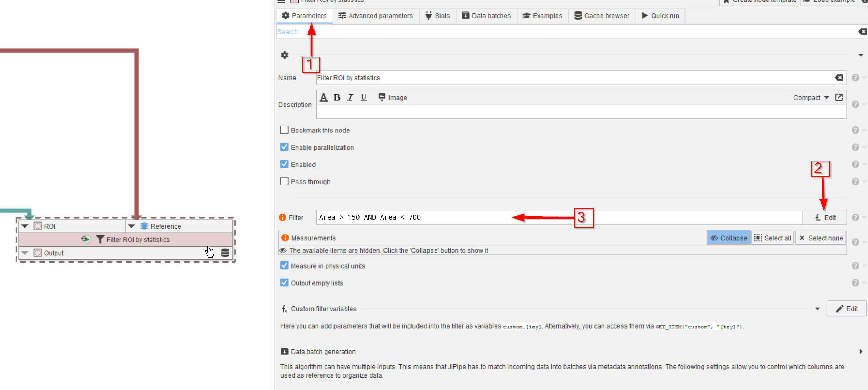Click Edit button next to Filter expression
This screenshot has height=390, width=868.
point(825,217)
